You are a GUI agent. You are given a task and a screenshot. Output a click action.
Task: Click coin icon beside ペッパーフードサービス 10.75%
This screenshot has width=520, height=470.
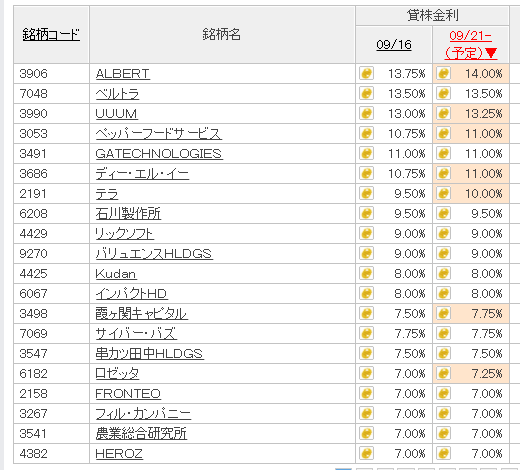point(366,133)
